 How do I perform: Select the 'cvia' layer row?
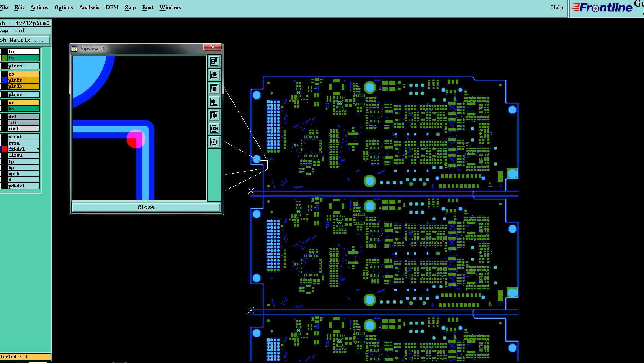(24, 143)
